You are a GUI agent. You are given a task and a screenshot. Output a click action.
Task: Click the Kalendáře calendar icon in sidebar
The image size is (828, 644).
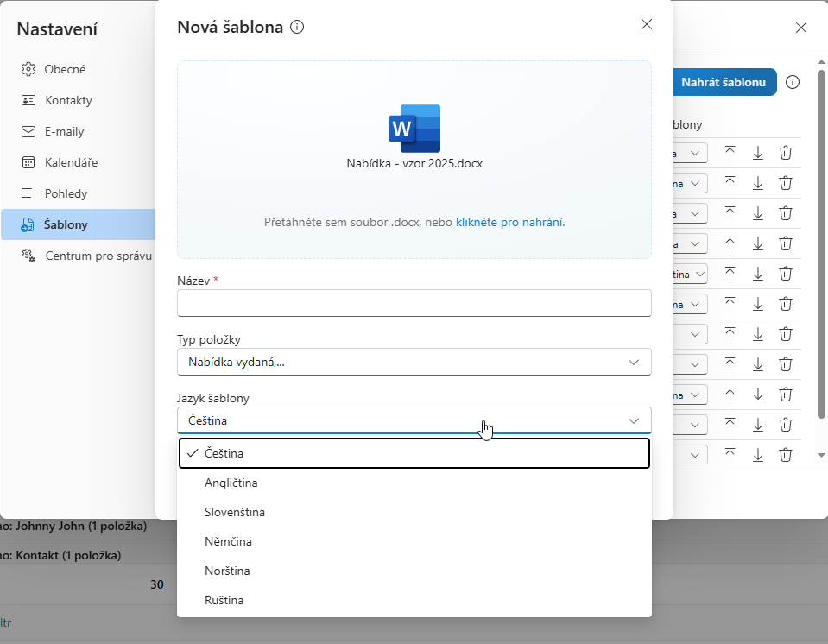(x=28, y=162)
